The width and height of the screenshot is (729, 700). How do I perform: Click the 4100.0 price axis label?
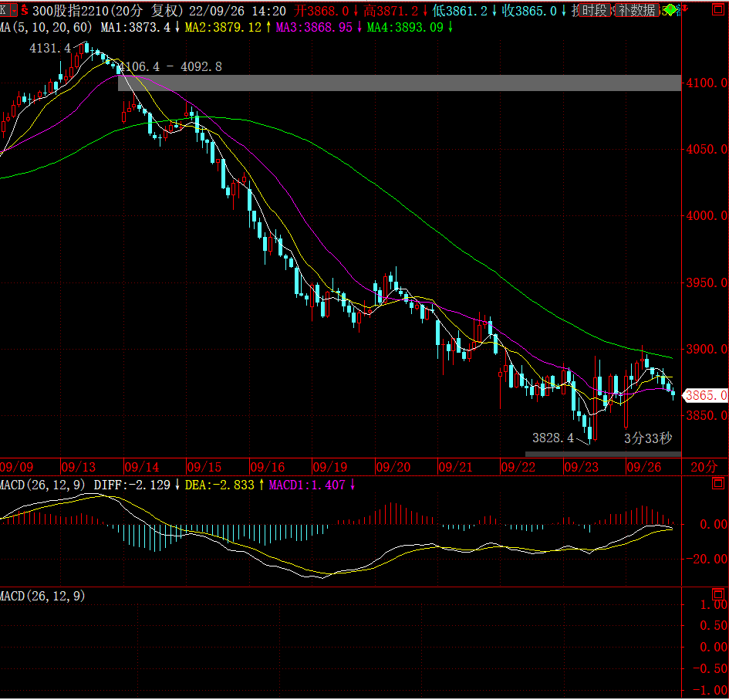pos(707,83)
